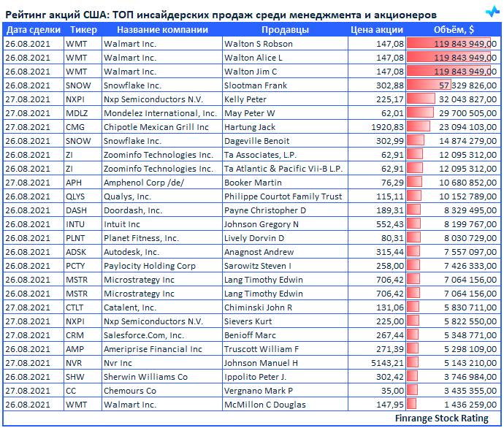Click seller 'Sievers Kurt'
Screen dimensions: 504x428
pyautogui.click(x=248, y=321)
